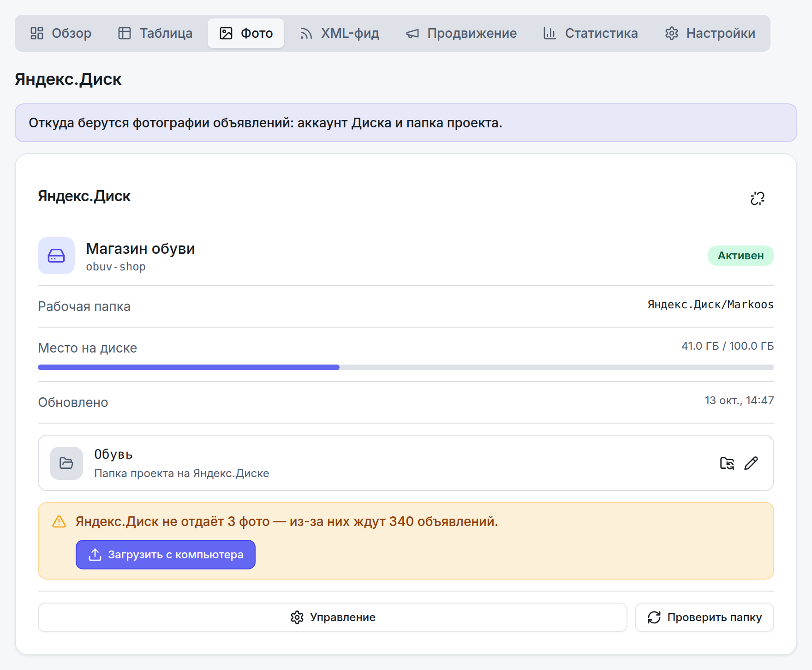Click the change project folder icon
The height and width of the screenshot is (670, 812).
point(727,463)
